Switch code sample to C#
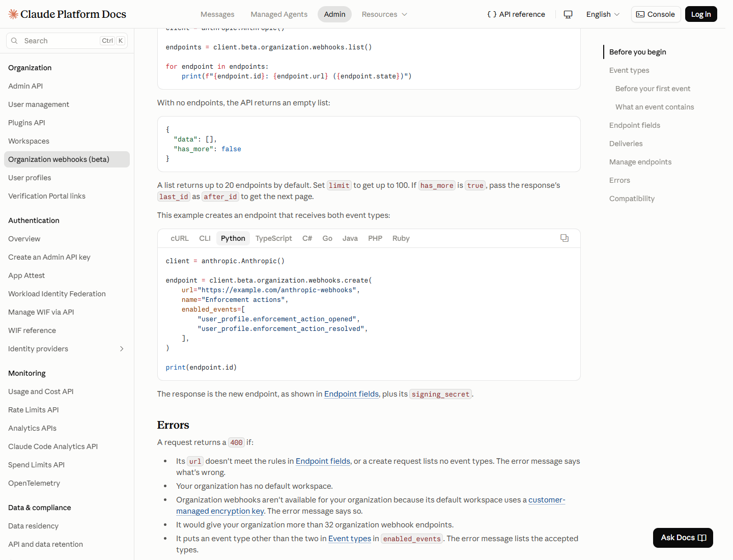 307,238
